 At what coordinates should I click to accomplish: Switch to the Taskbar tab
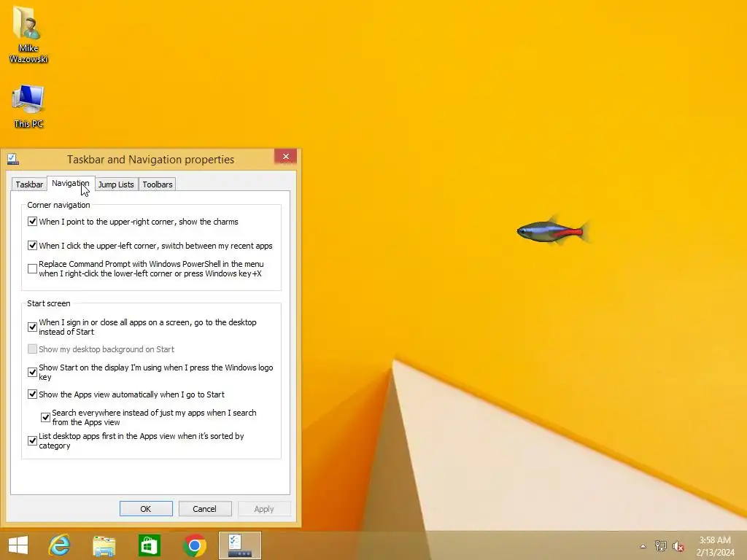coord(29,184)
